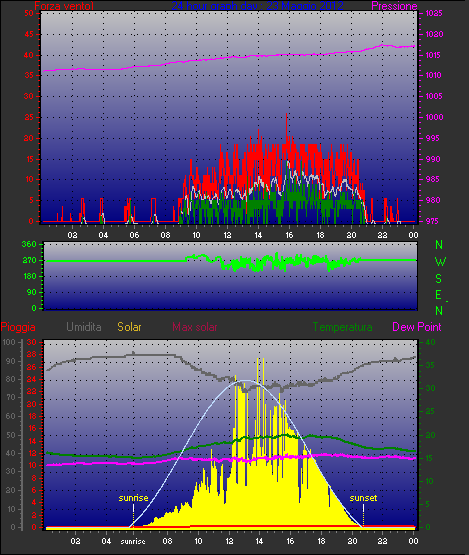Click the 12 hour tick on wind graph
Image resolution: width=469 pixels, height=555 pixels.
click(x=227, y=235)
